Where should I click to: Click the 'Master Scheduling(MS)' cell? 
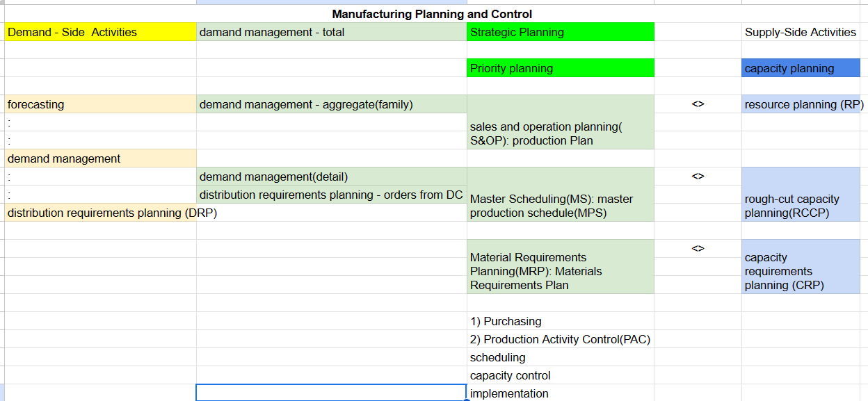[x=561, y=195]
